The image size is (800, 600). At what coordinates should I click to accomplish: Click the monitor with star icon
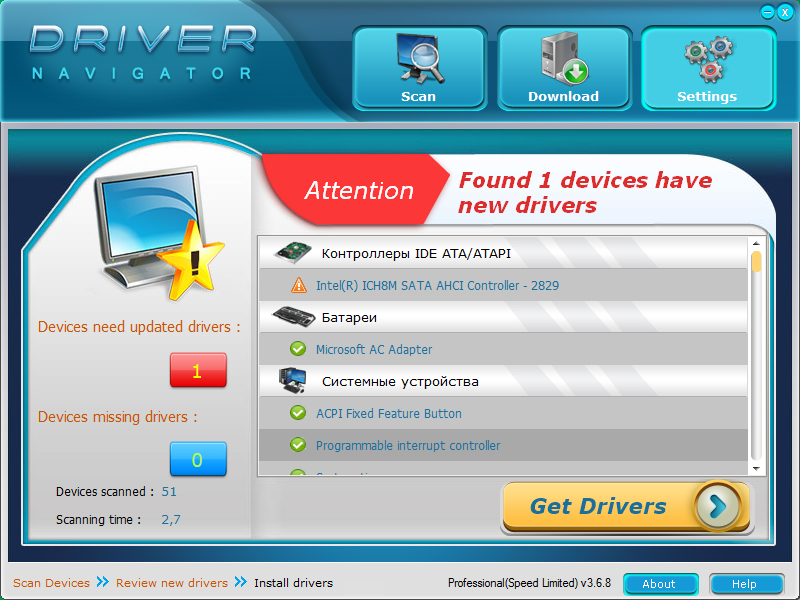[x=158, y=233]
